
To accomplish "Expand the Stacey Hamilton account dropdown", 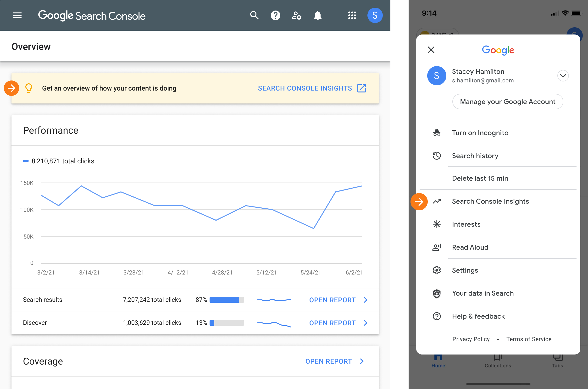I will 562,75.
